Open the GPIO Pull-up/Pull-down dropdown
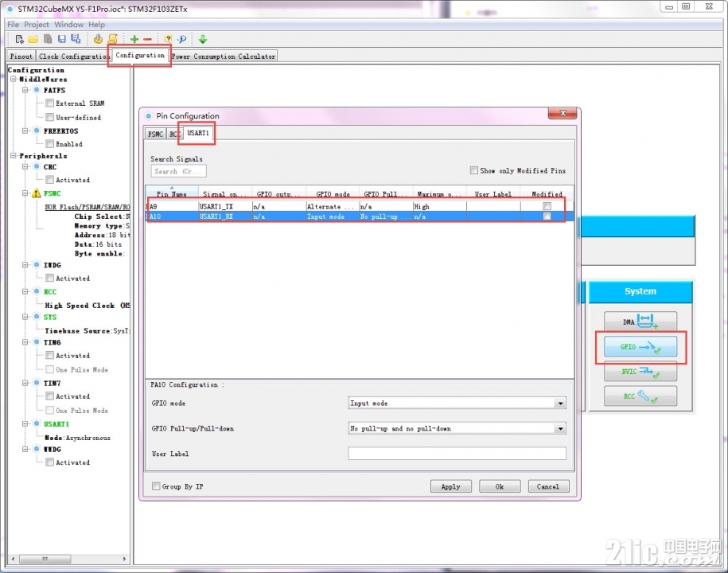Screen dimensions: 728x573 coord(560,428)
